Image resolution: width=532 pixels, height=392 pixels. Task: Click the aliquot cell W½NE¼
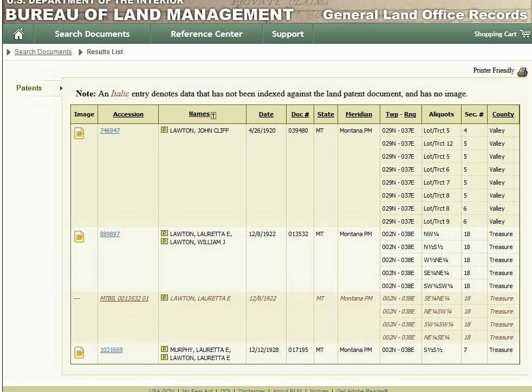pyautogui.click(x=436, y=260)
